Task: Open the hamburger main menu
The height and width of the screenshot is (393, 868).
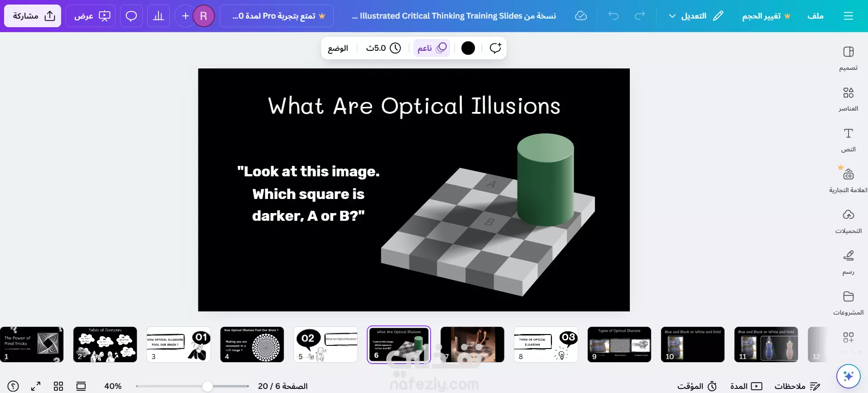Action: click(x=849, y=16)
